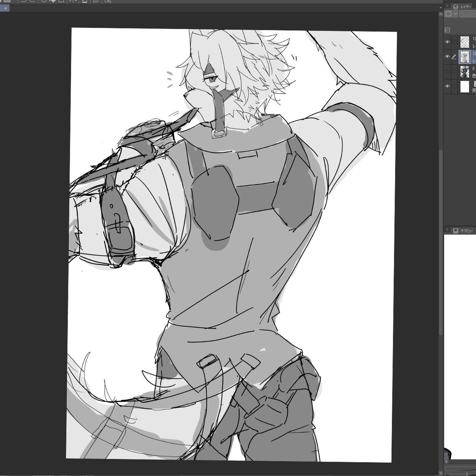
Task: Open the Sub View palette hamburger menu
Action: point(447,230)
